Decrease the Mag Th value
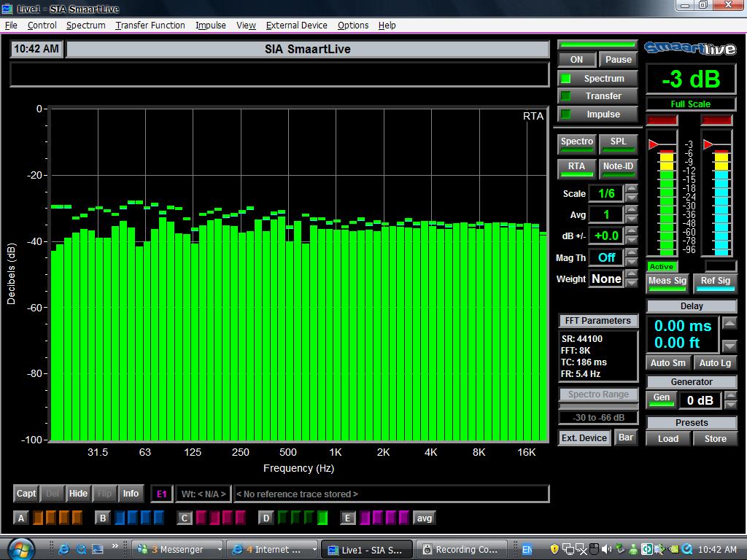The width and height of the screenshot is (747, 560). coord(631,262)
